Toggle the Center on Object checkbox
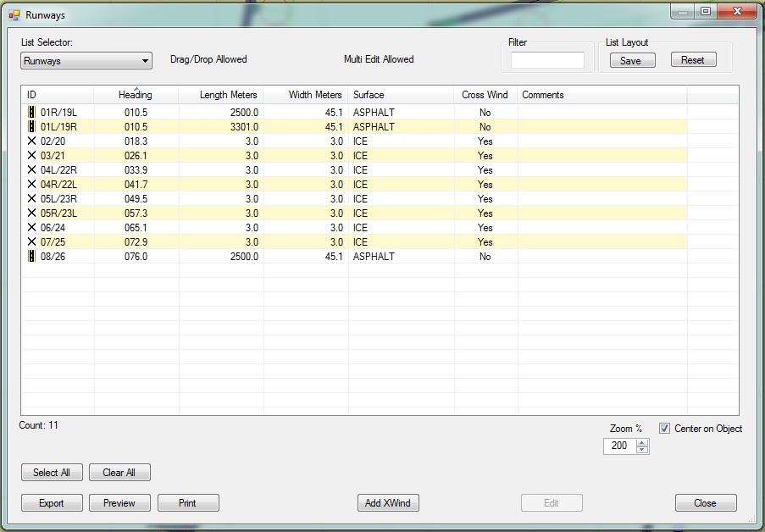This screenshot has height=532, width=765. pos(664,429)
